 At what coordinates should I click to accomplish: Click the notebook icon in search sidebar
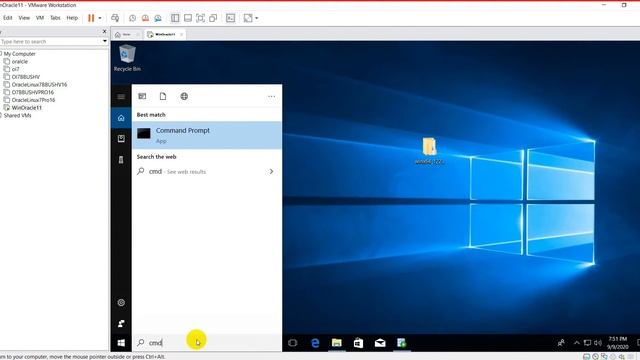(x=121, y=139)
